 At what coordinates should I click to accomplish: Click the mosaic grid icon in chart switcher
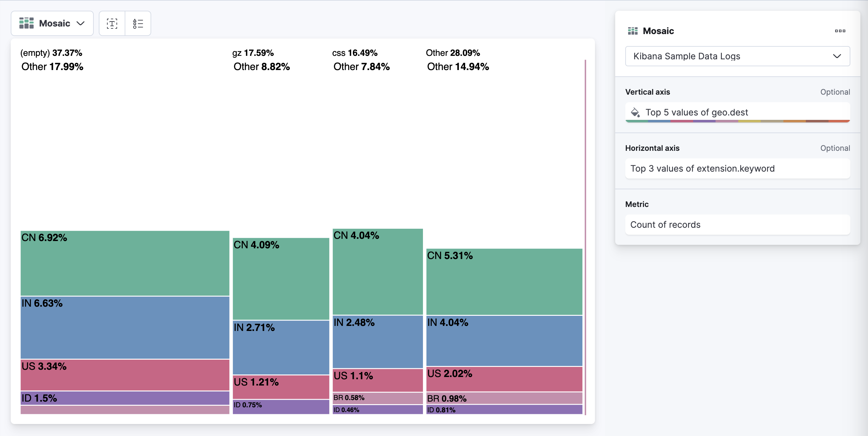(x=26, y=23)
